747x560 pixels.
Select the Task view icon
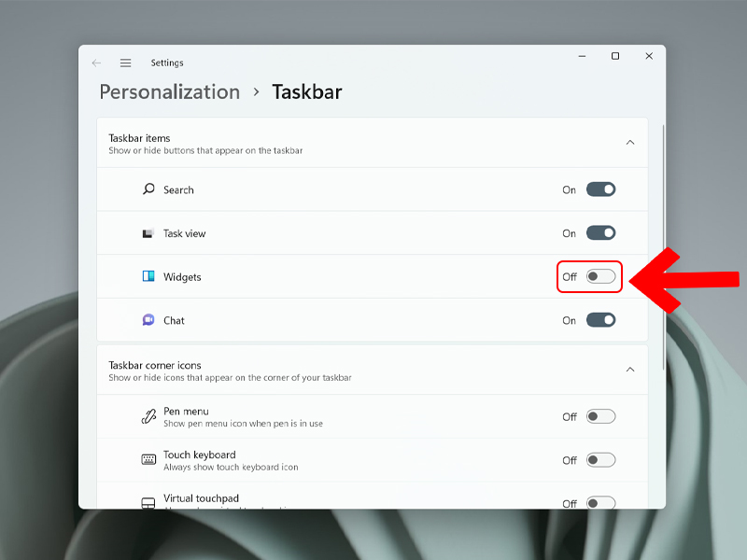[148, 233]
